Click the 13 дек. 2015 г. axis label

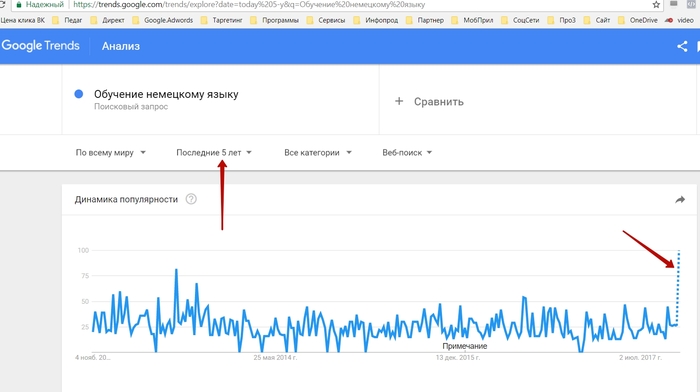458,358
